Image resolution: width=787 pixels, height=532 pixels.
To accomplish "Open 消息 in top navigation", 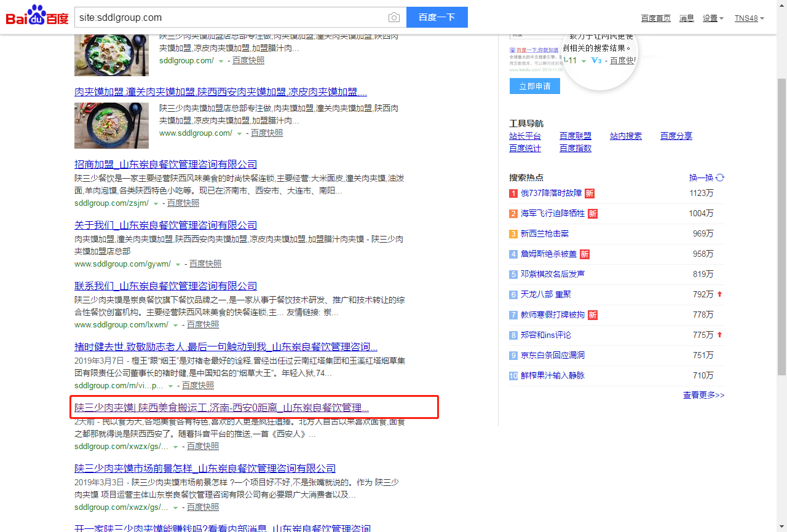I will coord(687,18).
